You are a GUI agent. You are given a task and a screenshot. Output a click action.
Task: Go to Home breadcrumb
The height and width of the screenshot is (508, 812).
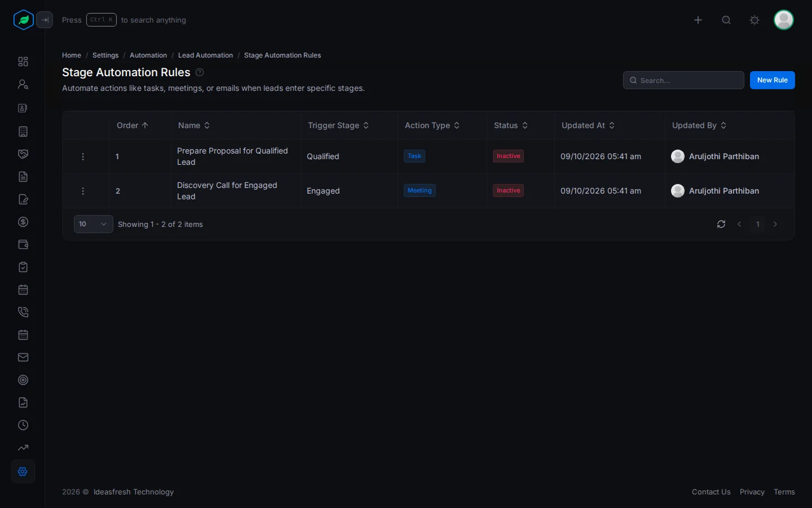(72, 55)
